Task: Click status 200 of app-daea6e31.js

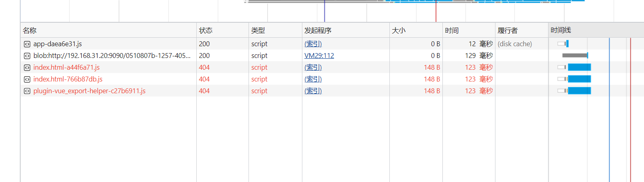Action: pyautogui.click(x=204, y=44)
